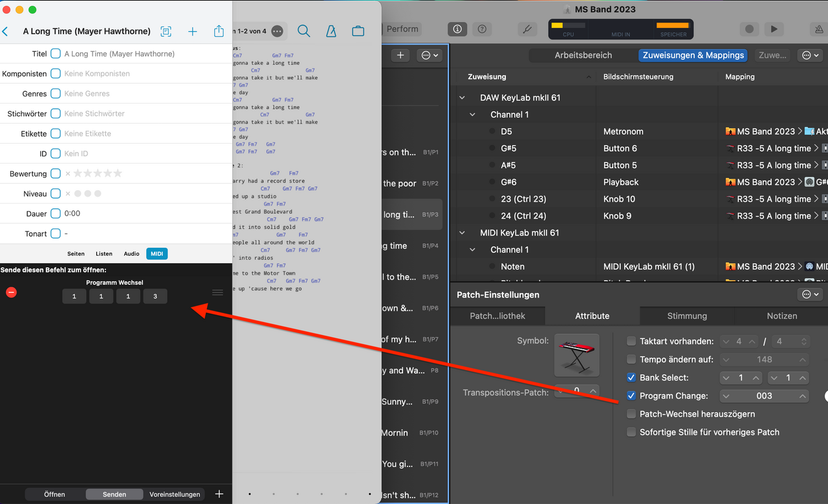This screenshot has height=504, width=828.
Task: Set difficulty on the Niveau dots
Action: pos(87,193)
